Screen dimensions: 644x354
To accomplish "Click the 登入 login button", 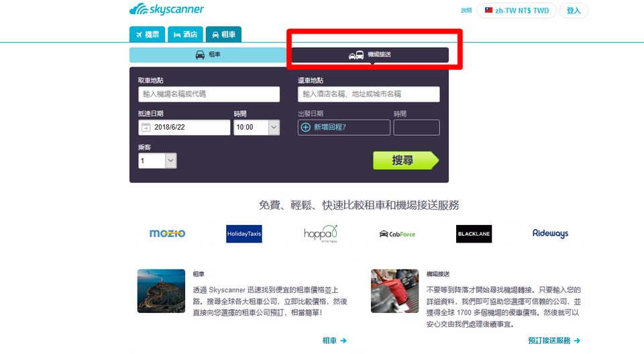I will point(574,11).
